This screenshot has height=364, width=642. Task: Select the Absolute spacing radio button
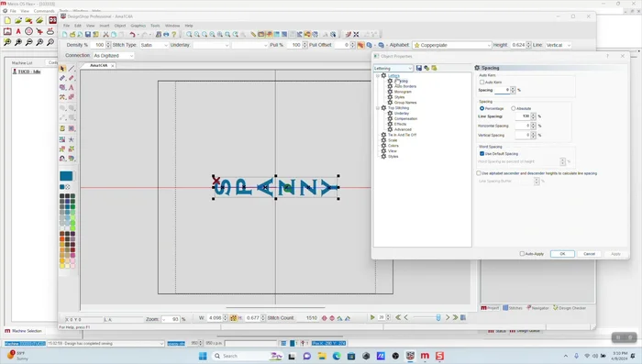click(x=514, y=108)
